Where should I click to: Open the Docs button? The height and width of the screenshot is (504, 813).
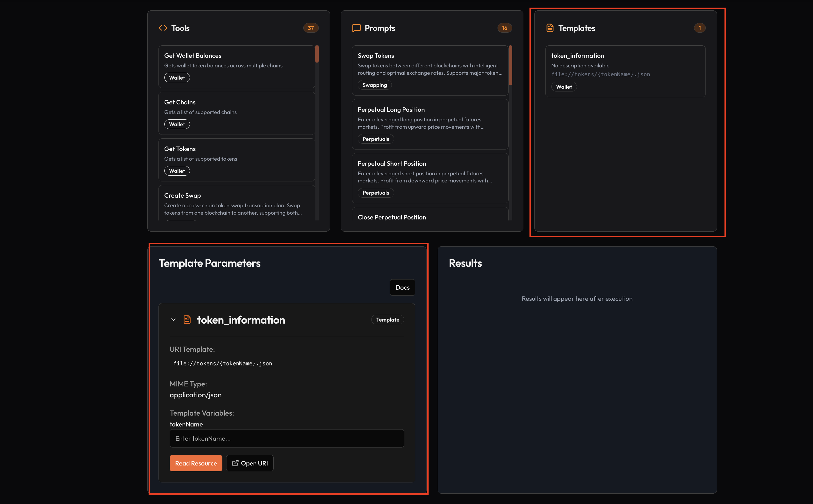[x=402, y=287]
